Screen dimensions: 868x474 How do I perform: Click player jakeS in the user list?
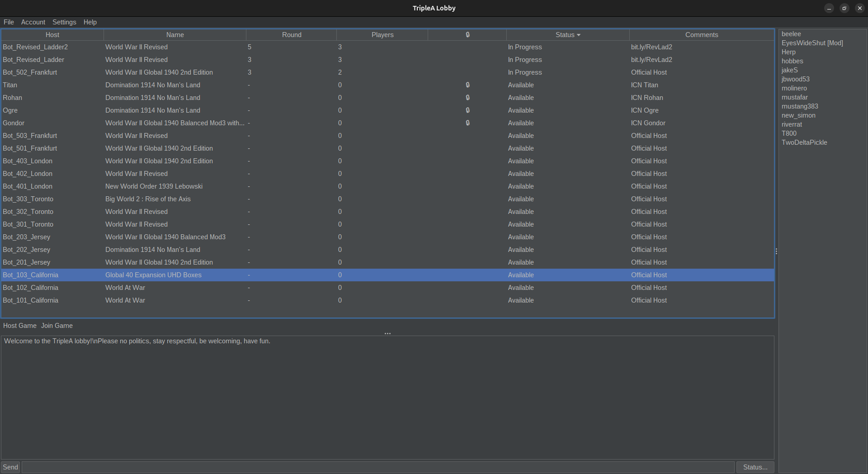click(x=789, y=70)
